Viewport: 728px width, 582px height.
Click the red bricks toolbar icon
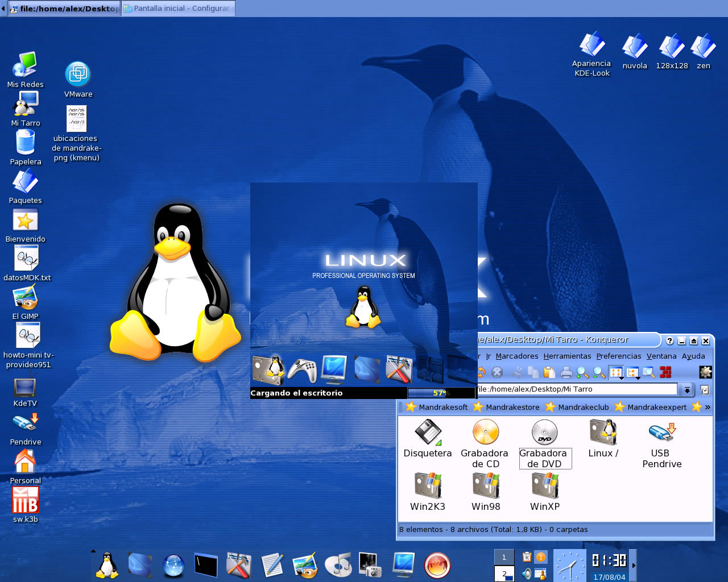(665, 372)
